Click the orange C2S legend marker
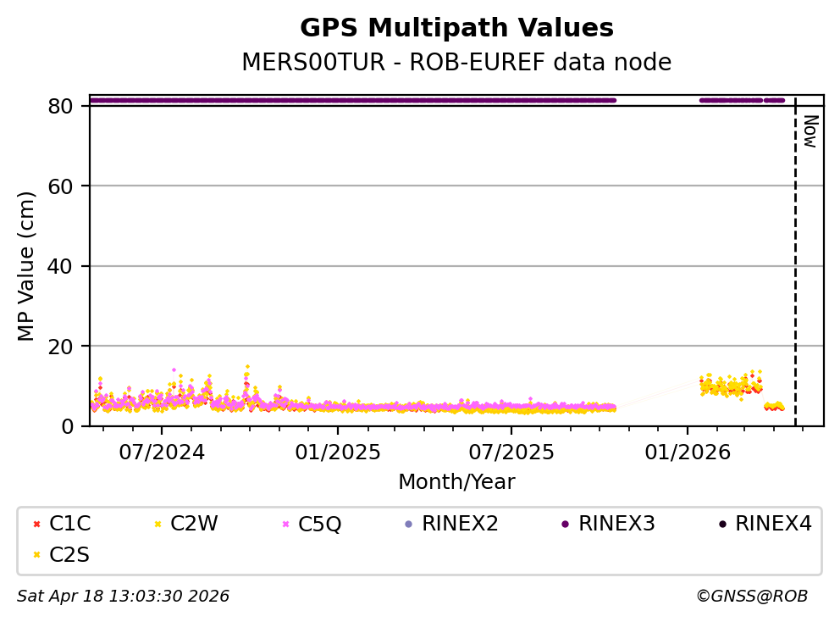This screenshot has height=622, width=840. (x=35, y=555)
